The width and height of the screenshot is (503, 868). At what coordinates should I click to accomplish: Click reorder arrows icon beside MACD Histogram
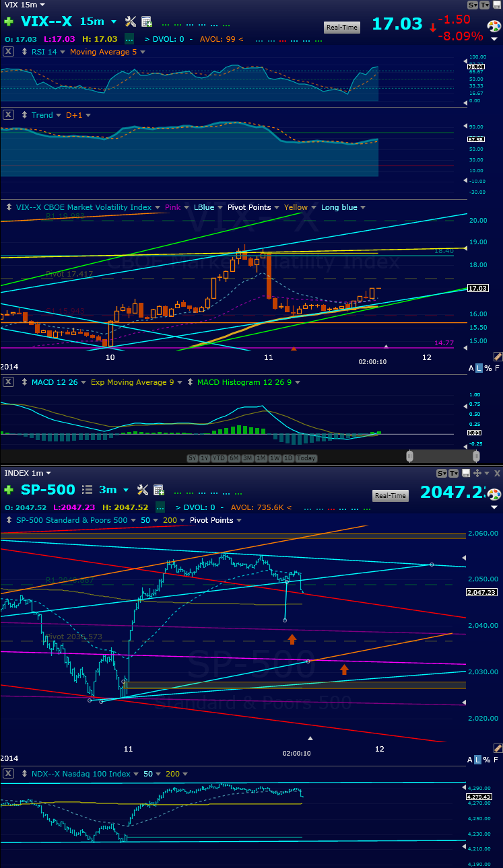190,382
